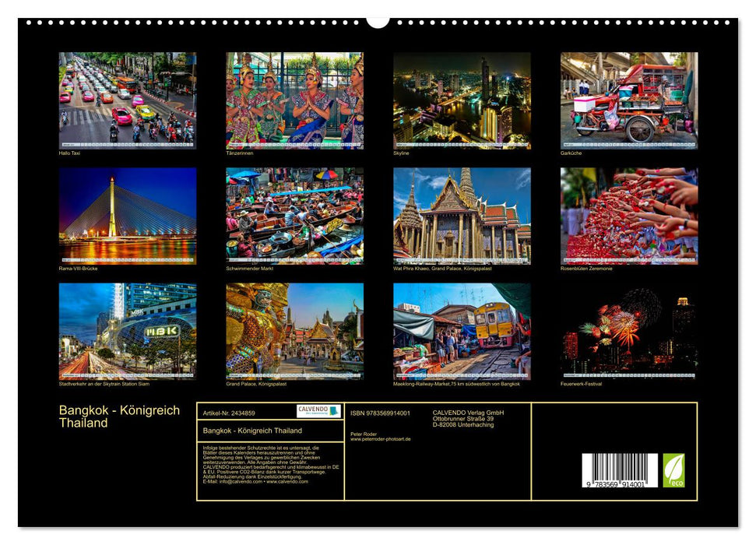The height and width of the screenshot is (545, 756).
Task: Click the Rosenblüten Zeremonie caption
Action: 586,269
